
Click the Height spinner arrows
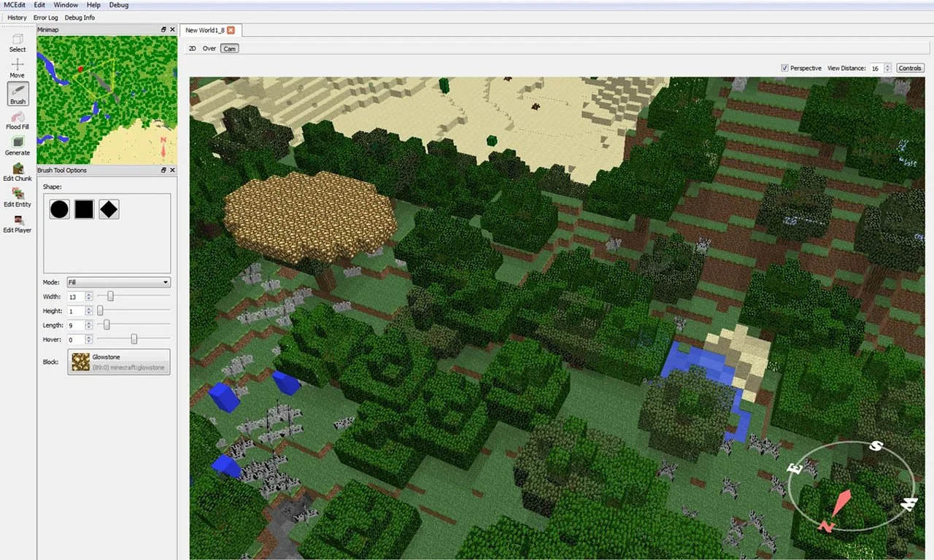(89, 311)
